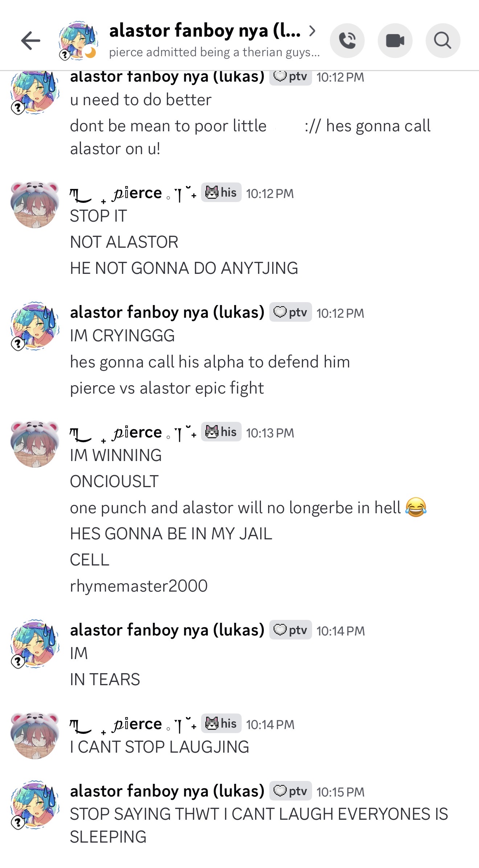Tap the laughing emoji in the message
This screenshot has width=479, height=868.
click(416, 507)
